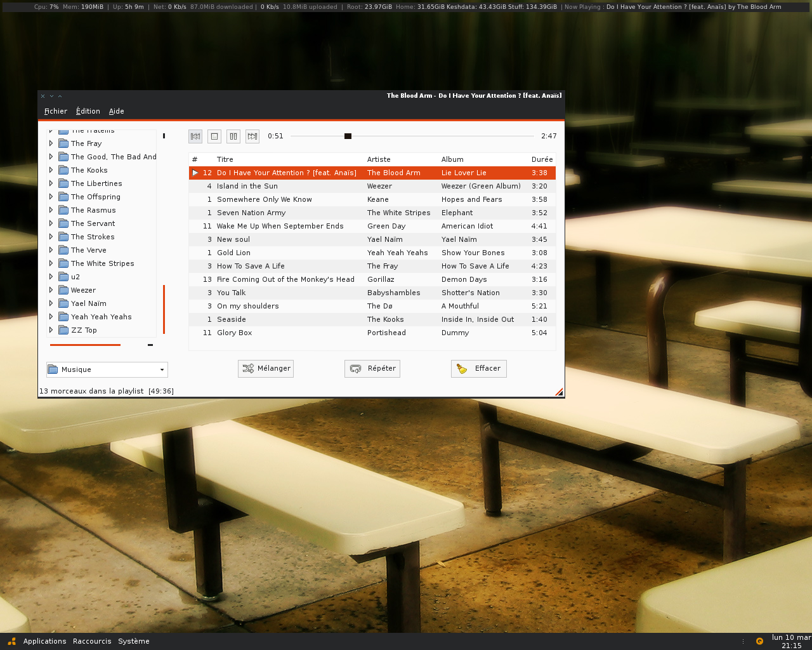Image resolution: width=812 pixels, height=650 pixels.
Task: Skip to the next track
Action: (x=252, y=136)
